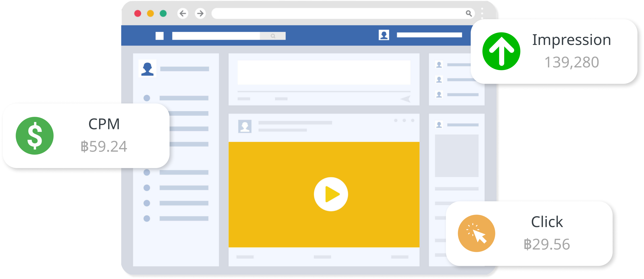Click the CPM label
644x279 pixels.
click(104, 124)
